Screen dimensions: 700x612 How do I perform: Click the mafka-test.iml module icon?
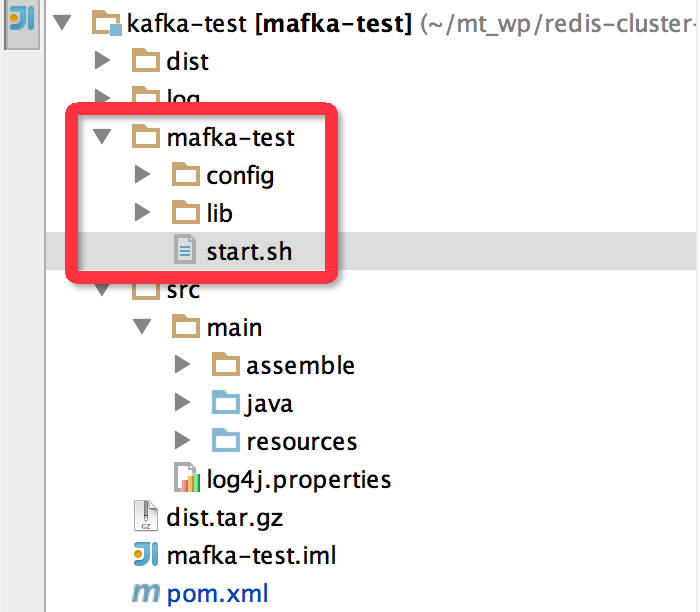[146, 554]
